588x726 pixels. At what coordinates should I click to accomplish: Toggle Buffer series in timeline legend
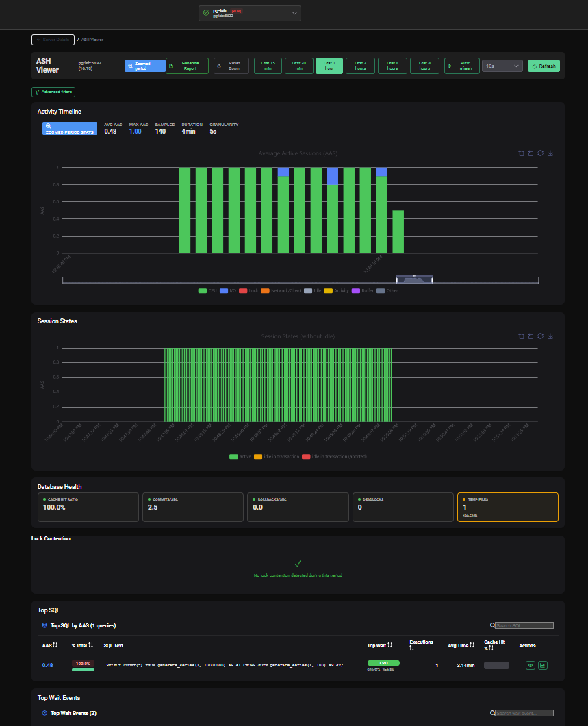pyautogui.click(x=363, y=291)
